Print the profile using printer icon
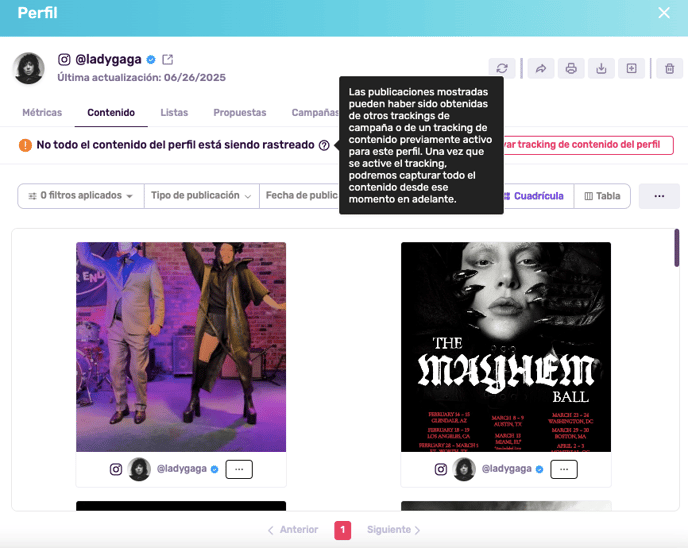This screenshot has height=548, width=688. tap(571, 69)
